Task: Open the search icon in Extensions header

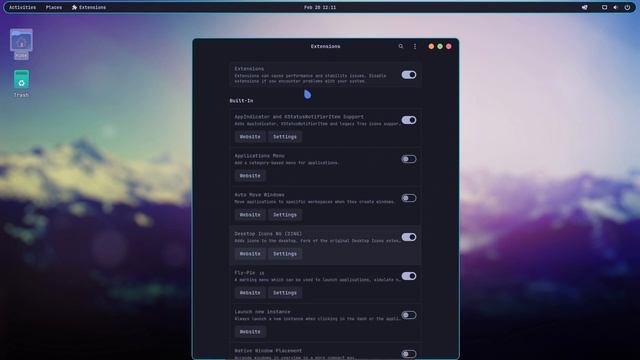Action: click(401, 47)
